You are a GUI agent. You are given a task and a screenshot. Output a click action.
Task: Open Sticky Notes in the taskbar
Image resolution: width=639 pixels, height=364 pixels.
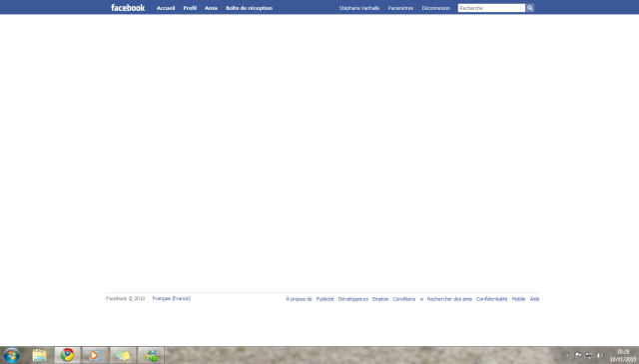point(123,355)
